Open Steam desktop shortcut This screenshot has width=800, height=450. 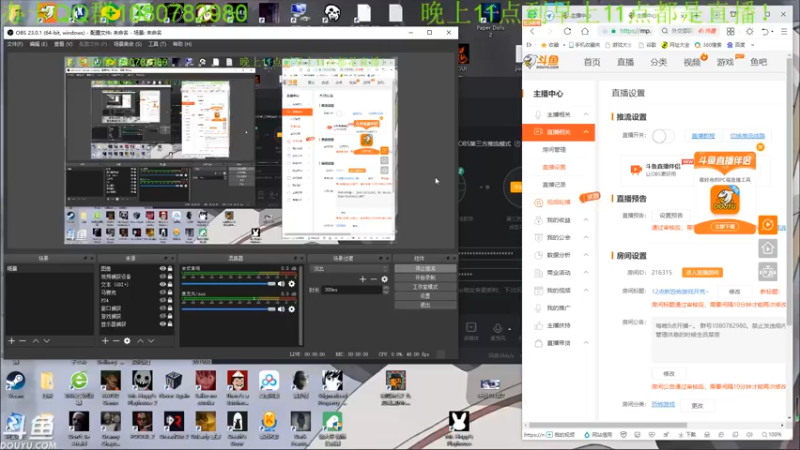(x=15, y=385)
